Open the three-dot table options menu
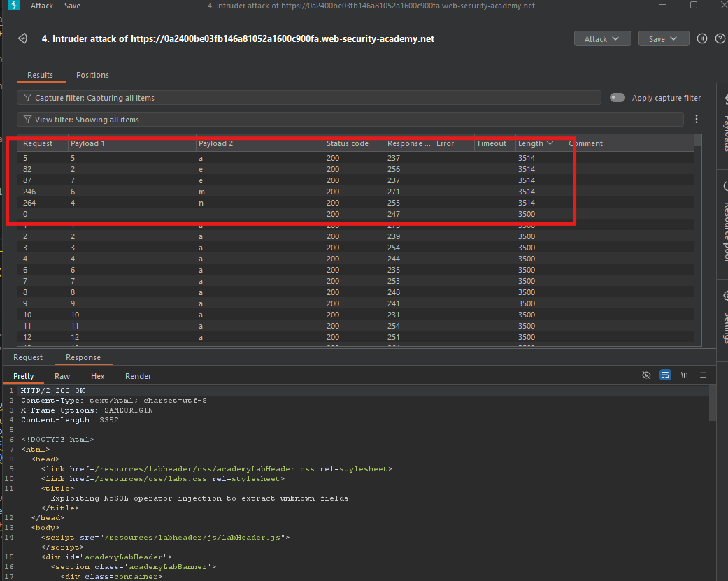The width and height of the screenshot is (728, 581). point(697,120)
